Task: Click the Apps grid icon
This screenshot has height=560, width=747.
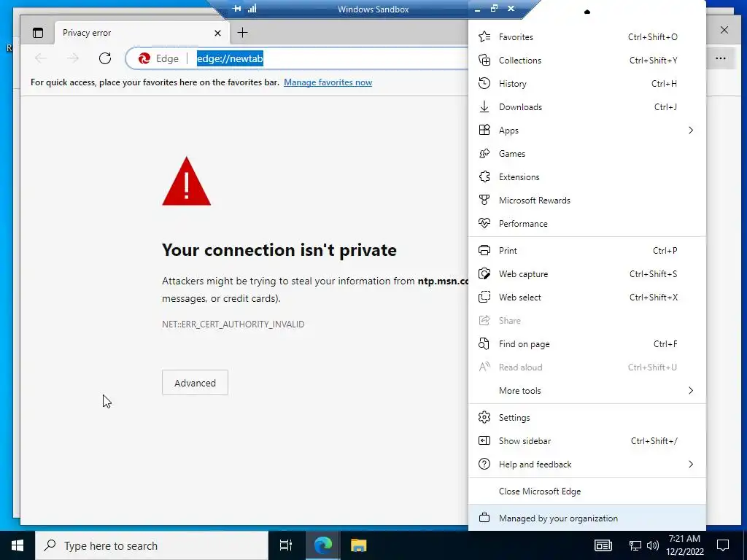Action: (x=484, y=130)
